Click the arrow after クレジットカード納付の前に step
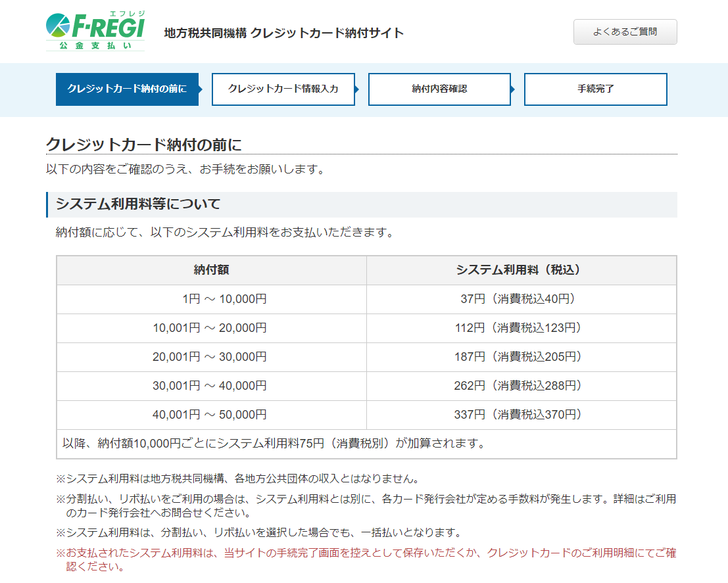Screen dimensions: 728x583 [201, 89]
